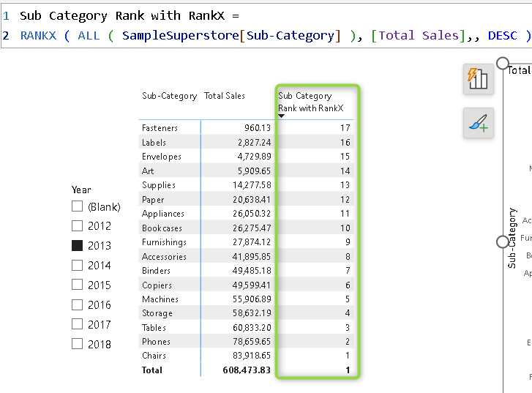Select the Fasteners row in the table
The image size is (532, 393).
click(x=160, y=128)
